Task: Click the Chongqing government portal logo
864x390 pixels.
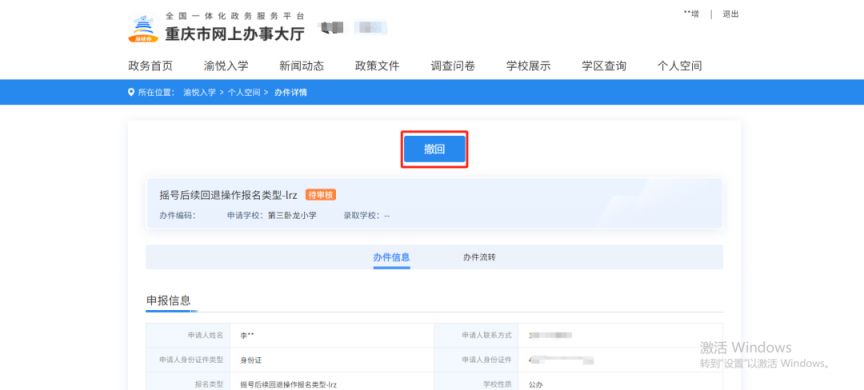Action: point(143,29)
